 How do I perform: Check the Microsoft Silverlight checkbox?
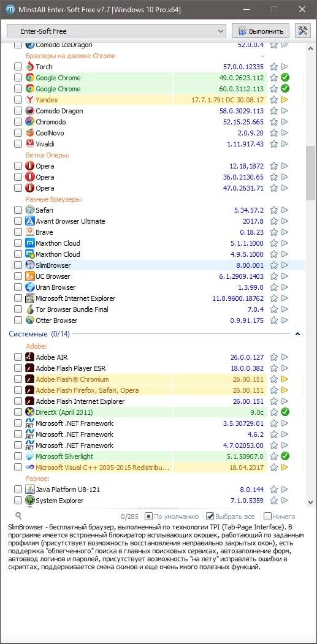[18, 456]
